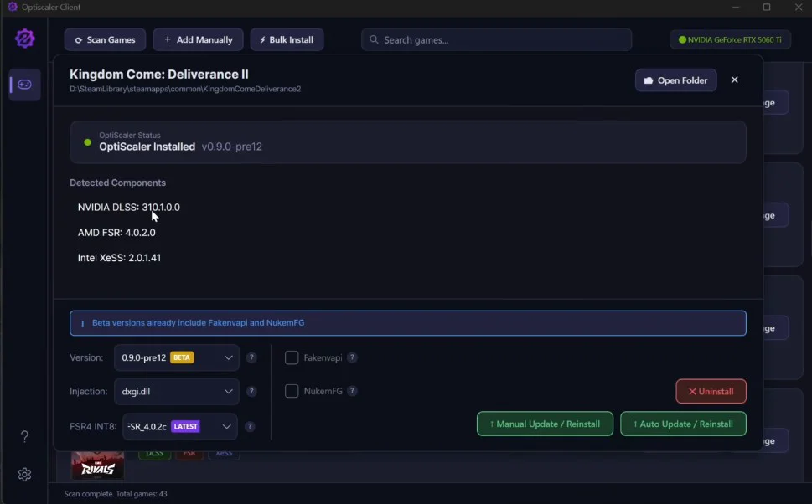Click help icon beside Fakenvapi

(x=353, y=357)
